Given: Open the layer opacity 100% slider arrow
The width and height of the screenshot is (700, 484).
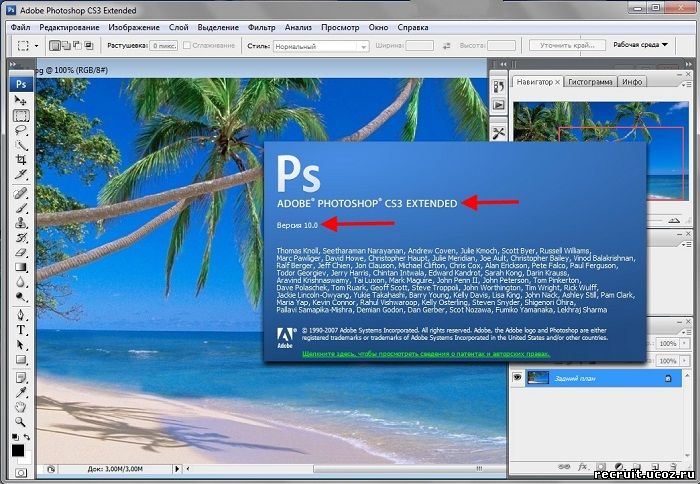Looking at the screenshot, I should [x=684, y=343].
